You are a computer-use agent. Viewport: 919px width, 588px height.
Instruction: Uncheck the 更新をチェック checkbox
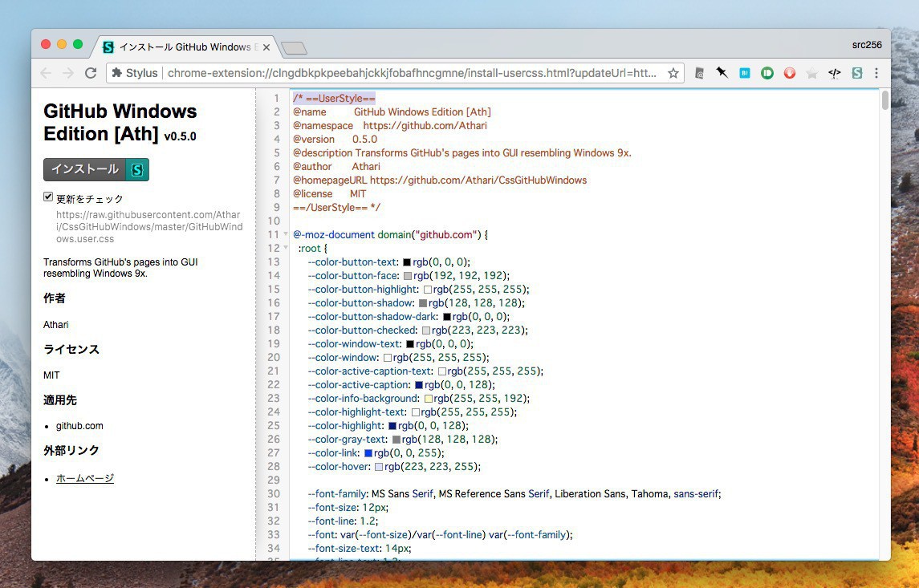click(48, 197)
